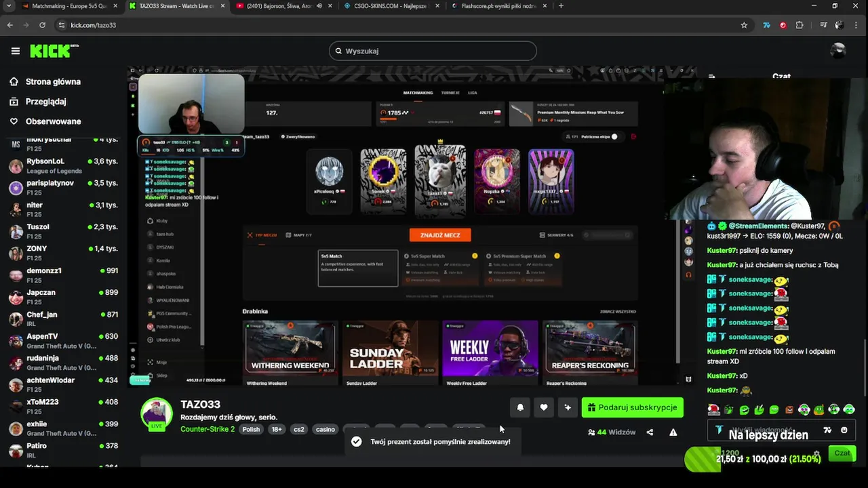Click the 7TV extension icon in toolbar
The image size is (868, 488).
(766, 25)
